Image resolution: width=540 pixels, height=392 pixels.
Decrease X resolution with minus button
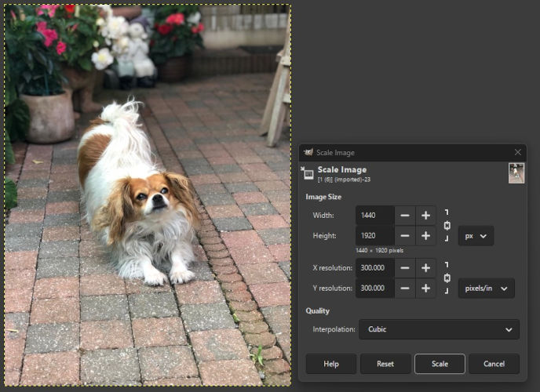405,268
